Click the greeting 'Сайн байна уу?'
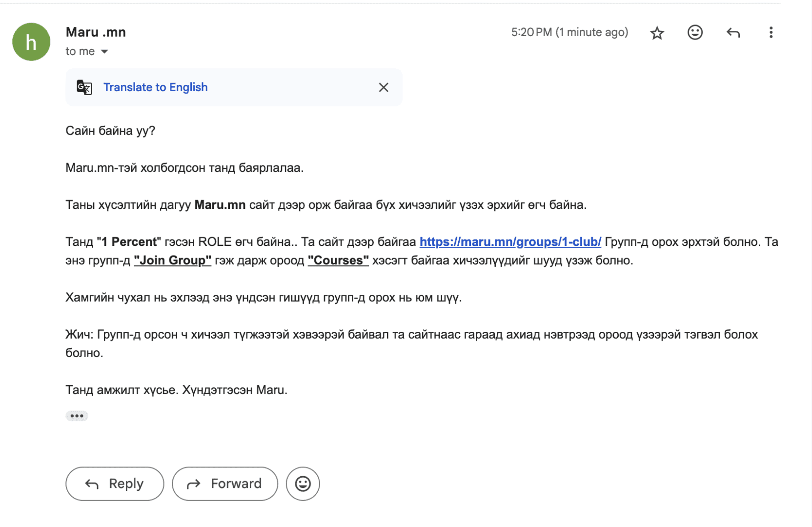Image resolution: width=812 pixels, height=527 pixels. (x=110, y=131)
